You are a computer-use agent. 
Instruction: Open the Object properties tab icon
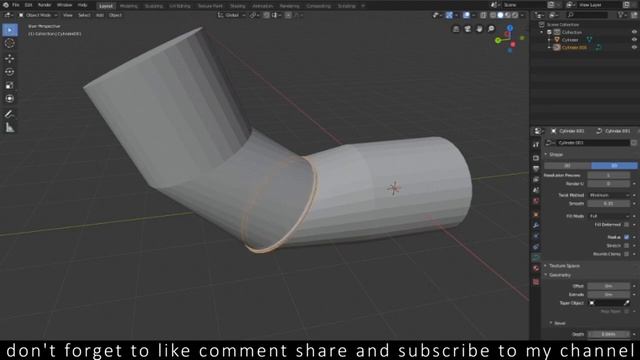(x=536, y=214)
